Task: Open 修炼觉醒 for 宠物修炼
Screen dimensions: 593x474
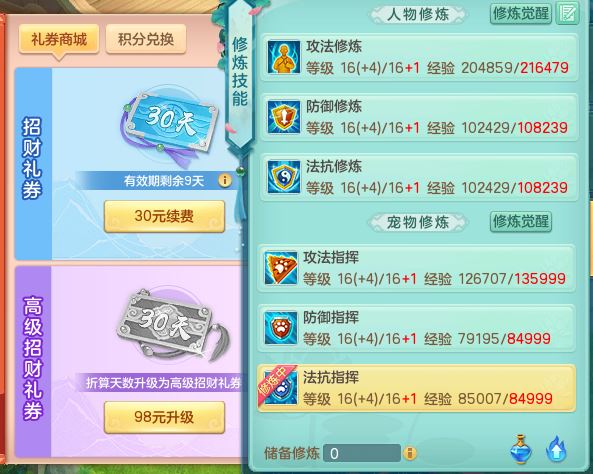Action: (521, 221)
